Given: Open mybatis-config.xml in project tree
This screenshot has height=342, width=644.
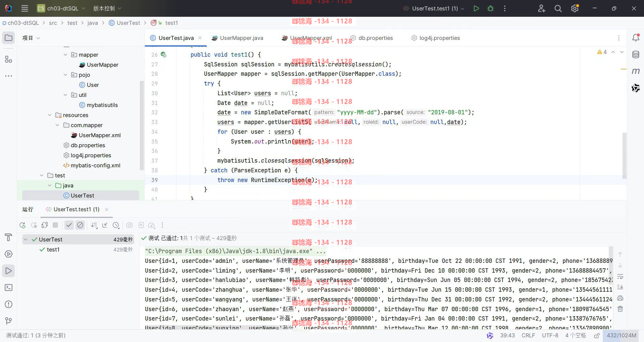Looking at the screenshot, I should point(92,165).
